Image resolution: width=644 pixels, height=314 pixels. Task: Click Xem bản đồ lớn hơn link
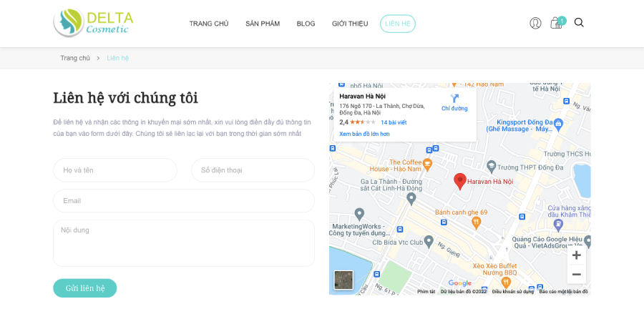pos(364,134)
